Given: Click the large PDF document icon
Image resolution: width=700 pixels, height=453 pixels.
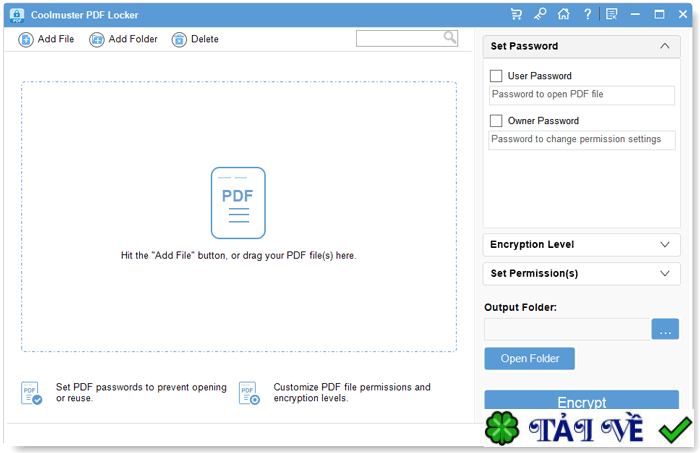Looking at the screenshot, I should pyautogui.click(x=238, y=203).
